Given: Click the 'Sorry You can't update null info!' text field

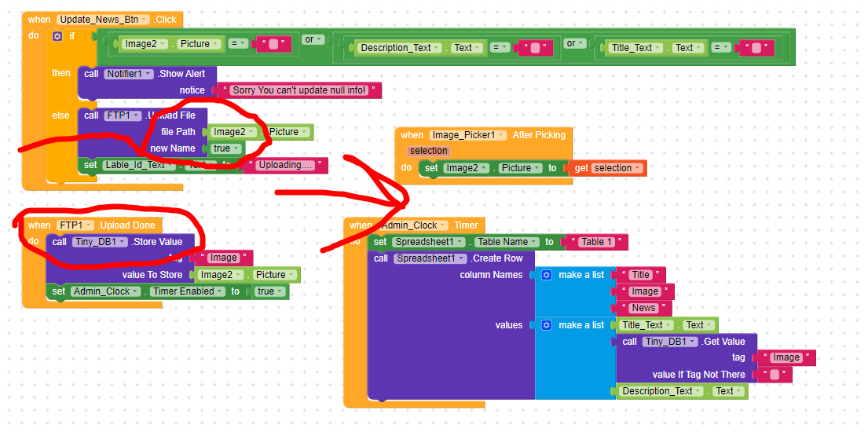Looking at the screenshot, I should click(x=299, y=90).
